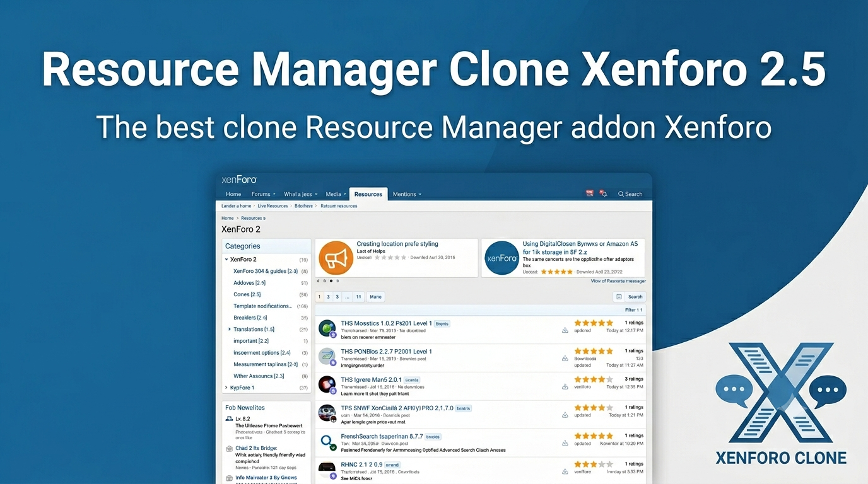
Task: Open the Wther Assouncs [2.3] category
Action: tap(259, 376)
